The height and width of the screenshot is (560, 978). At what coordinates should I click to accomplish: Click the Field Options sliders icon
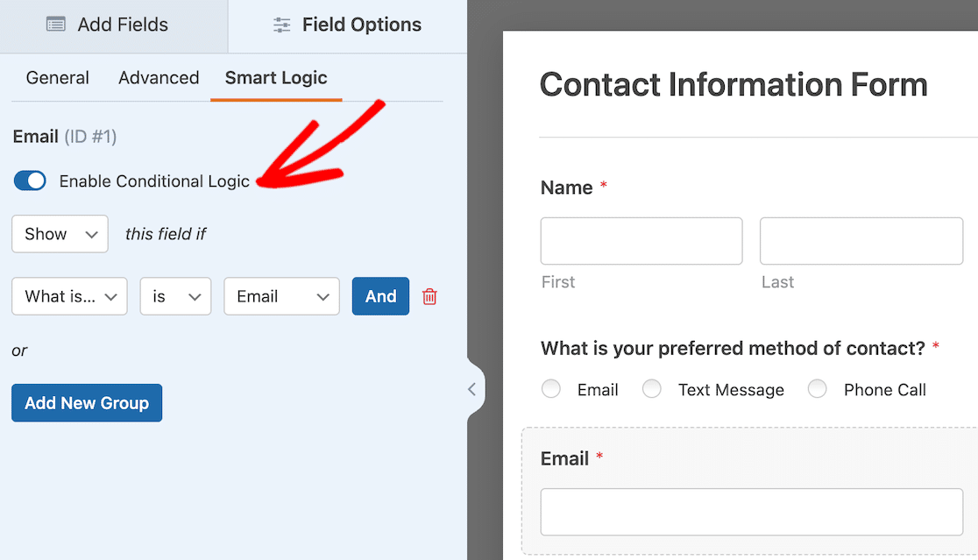281,25
